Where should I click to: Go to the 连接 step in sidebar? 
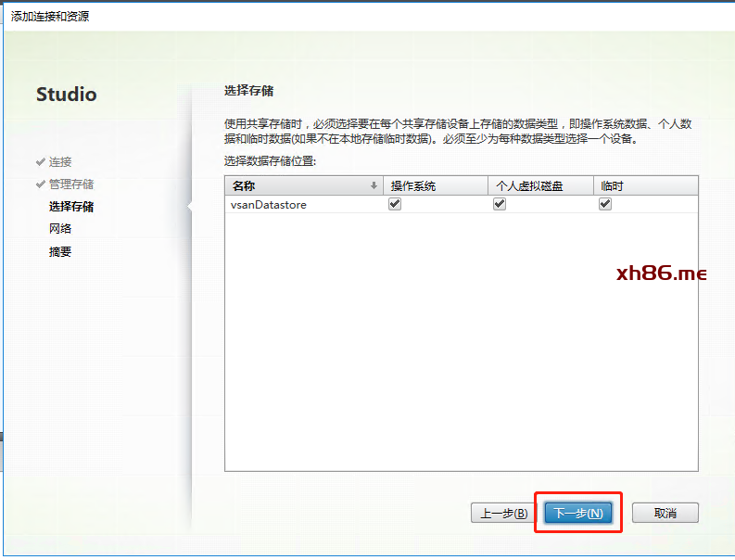click(x=60, y=162)
